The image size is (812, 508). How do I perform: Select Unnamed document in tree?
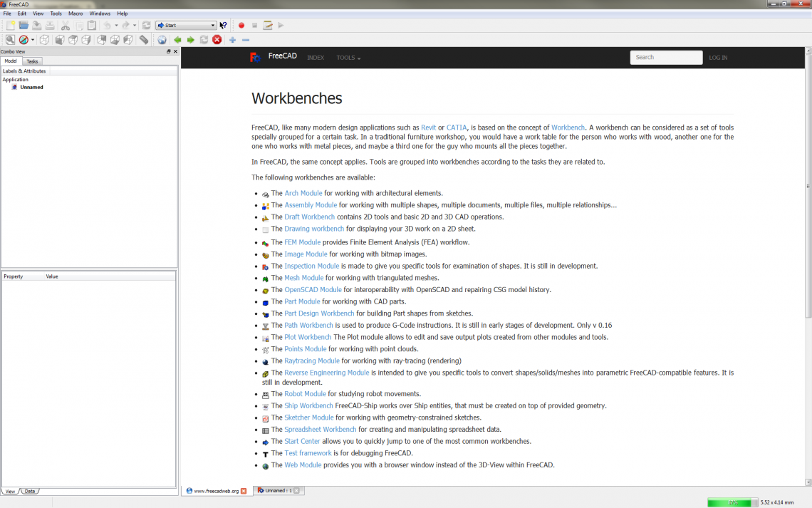(31, 87)
